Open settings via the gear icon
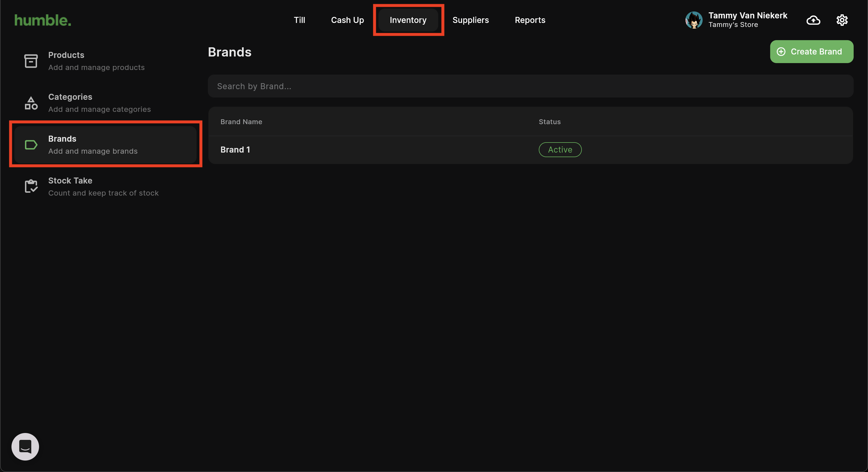The image size is (868, 472). tap(842, 20)
